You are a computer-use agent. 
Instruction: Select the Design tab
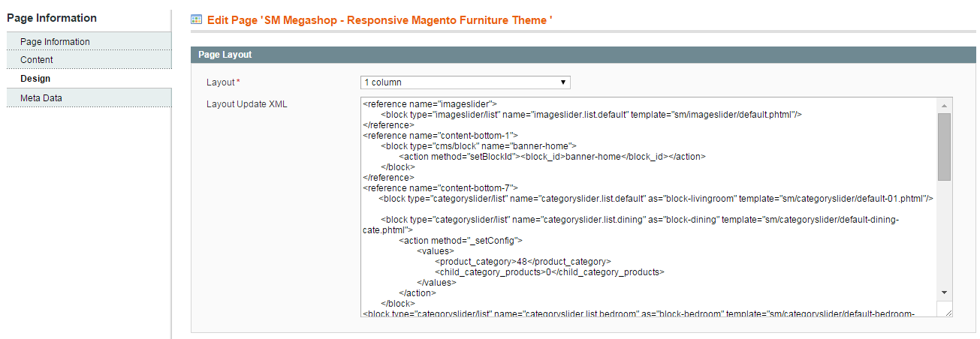point(89,79)
